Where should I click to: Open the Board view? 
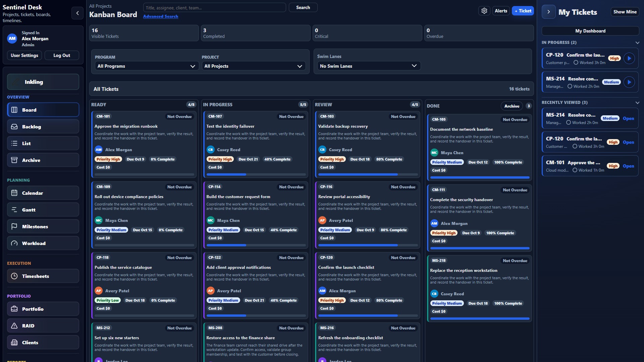tap(43, 110)
